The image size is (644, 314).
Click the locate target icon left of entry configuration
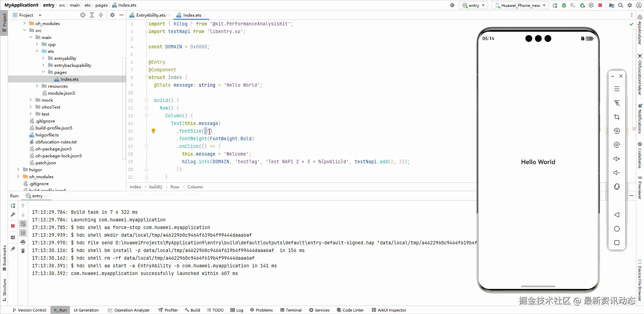click(452, 5)
